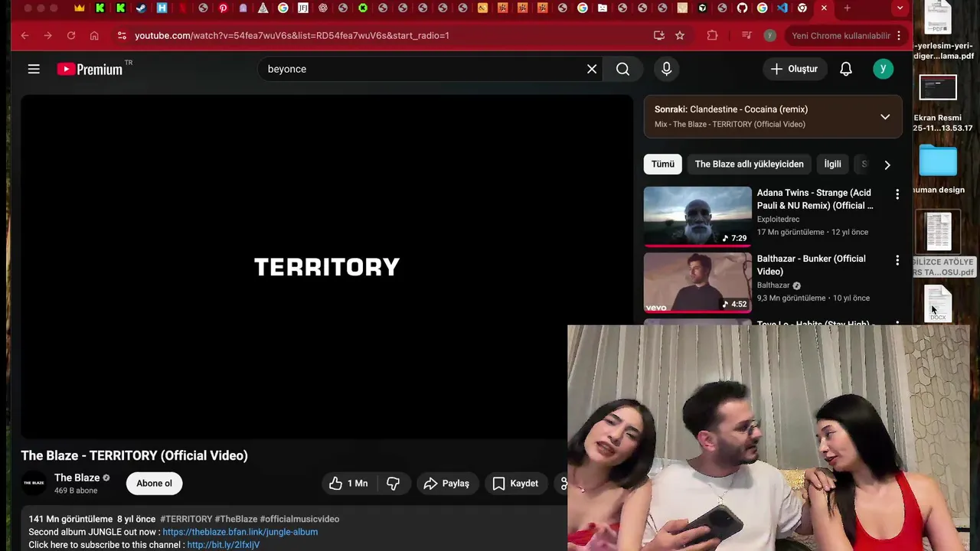
Task: Switch to the crown-icon browser tab
Action: [80, 8]
